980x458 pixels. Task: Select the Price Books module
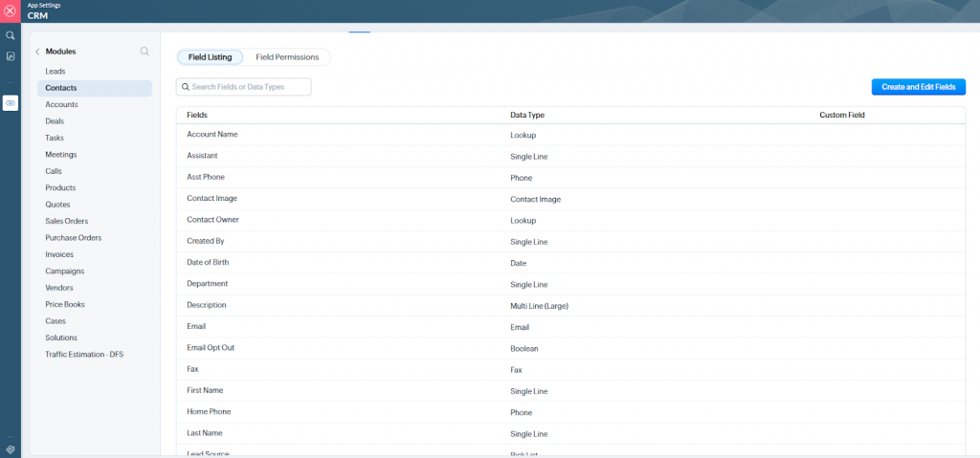click(x=65, y=304)
